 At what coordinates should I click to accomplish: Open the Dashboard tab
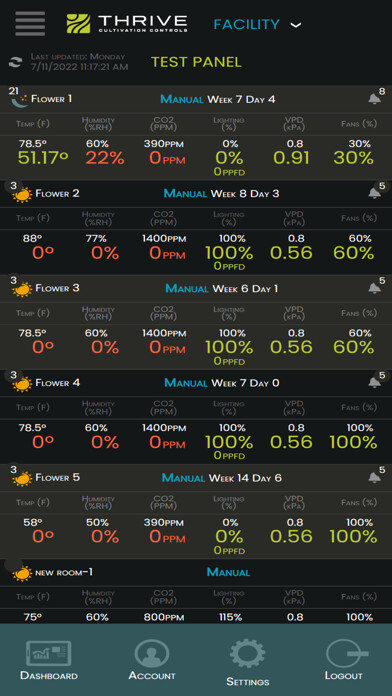(x=48, y=660)
